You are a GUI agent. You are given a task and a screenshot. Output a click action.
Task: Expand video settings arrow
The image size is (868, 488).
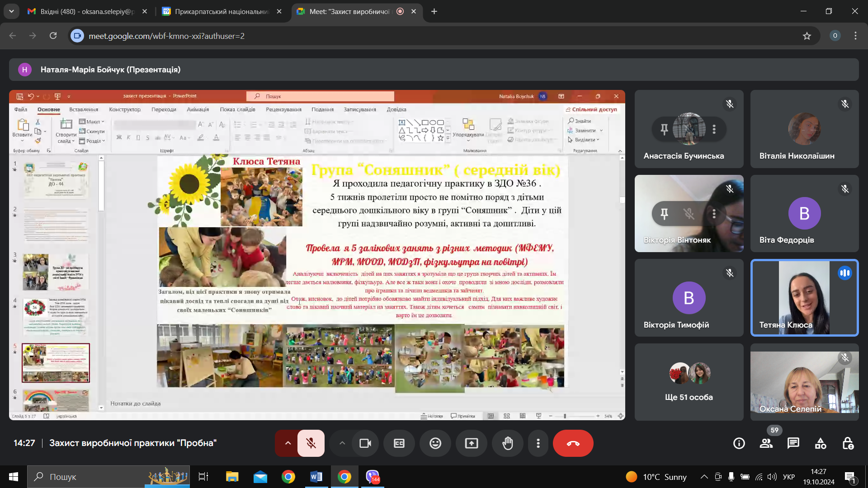click(342, 443)
